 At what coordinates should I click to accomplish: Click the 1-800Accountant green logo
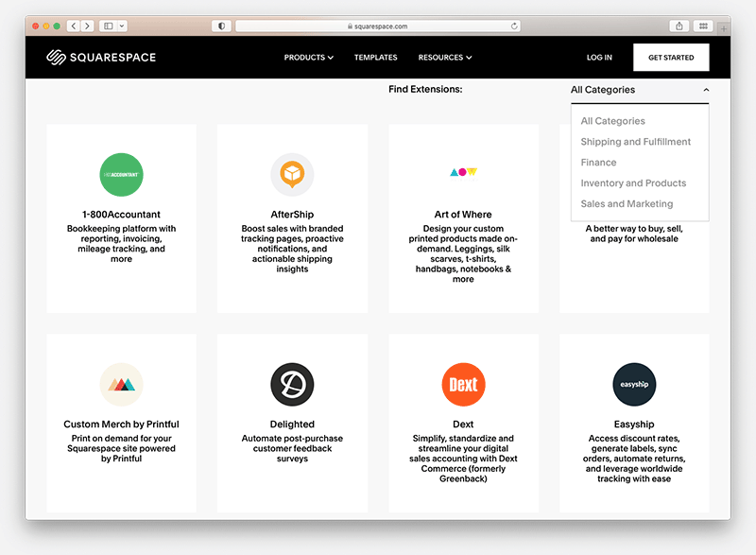[x=122, y=175]
